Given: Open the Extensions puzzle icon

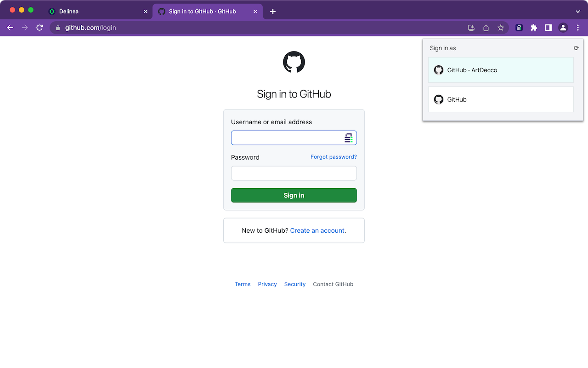Looking at the screenshot, I should [x=534, y=28].
